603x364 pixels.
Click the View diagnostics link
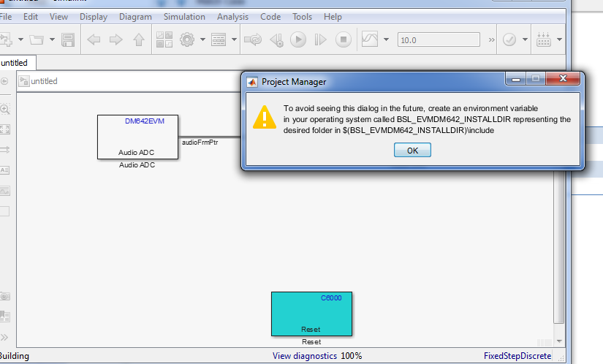point(305,356)
